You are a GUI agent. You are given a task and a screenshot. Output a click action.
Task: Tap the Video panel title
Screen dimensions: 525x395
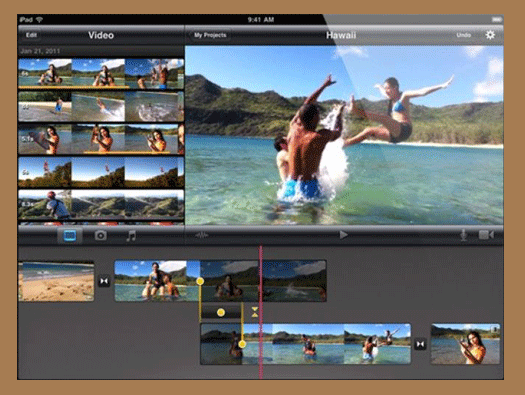101,35
